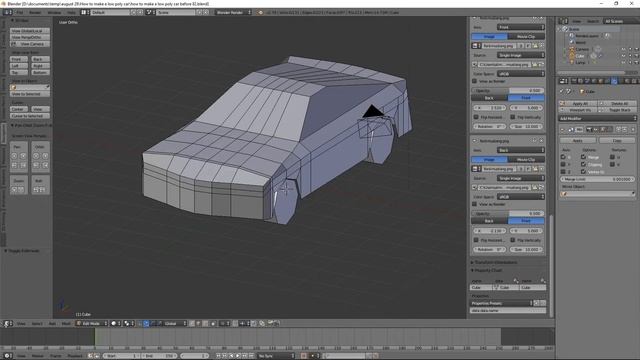Toggle Cube visibility eye in outliner
The image size is (640, 360).
click(623, 56)
